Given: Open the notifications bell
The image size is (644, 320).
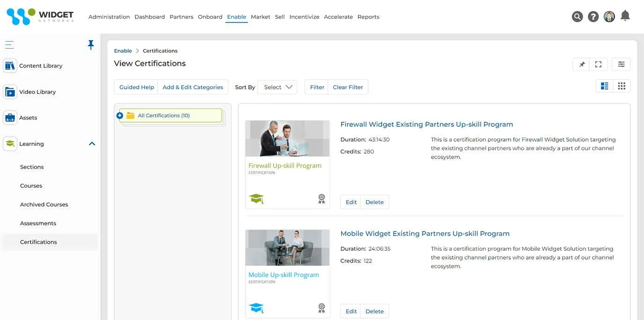Looking at the screenshot, I should pos(625,15).
